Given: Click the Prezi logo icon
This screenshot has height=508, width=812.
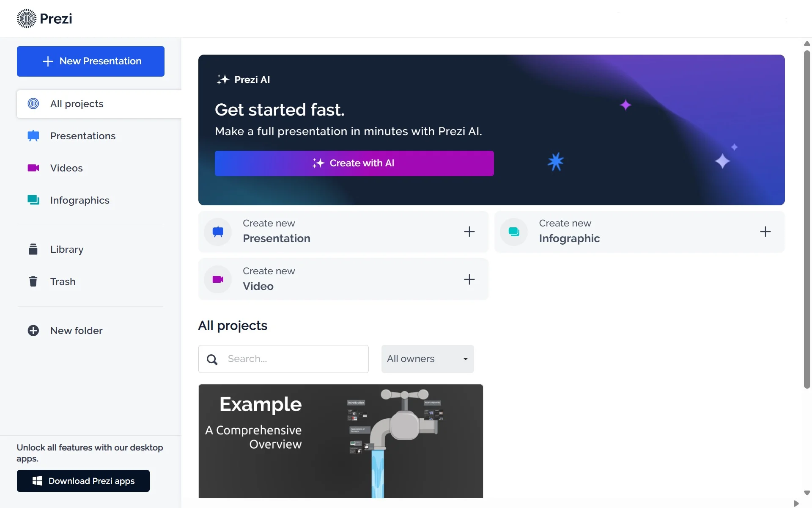Looking at the screenshot, I should pos(26,19).
